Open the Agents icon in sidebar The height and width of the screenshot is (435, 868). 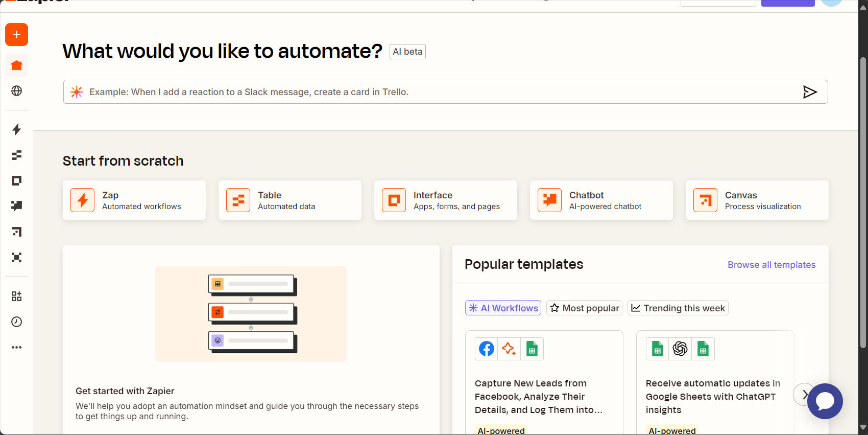tap(16, 257)
